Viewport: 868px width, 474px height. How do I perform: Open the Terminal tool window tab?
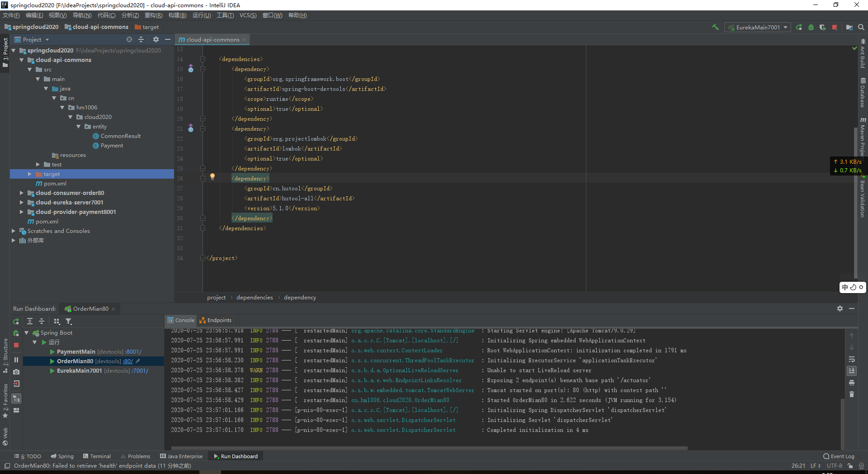click(97, 456)
